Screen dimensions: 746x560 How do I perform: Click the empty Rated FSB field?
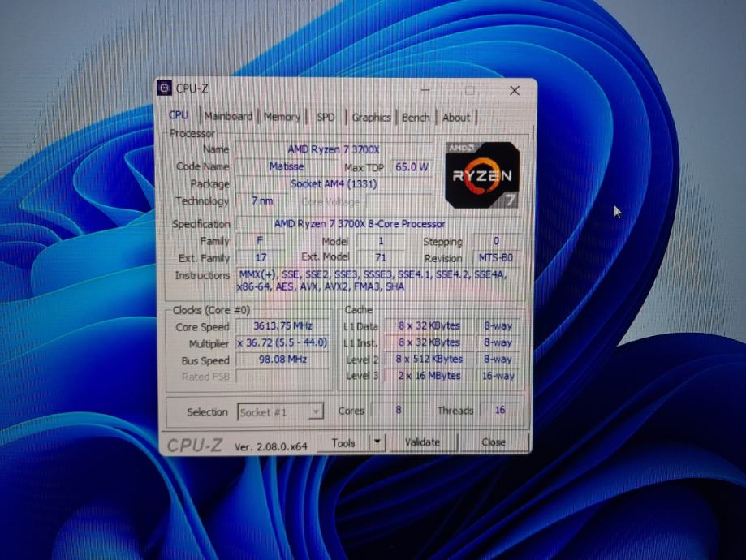(282, 377)
